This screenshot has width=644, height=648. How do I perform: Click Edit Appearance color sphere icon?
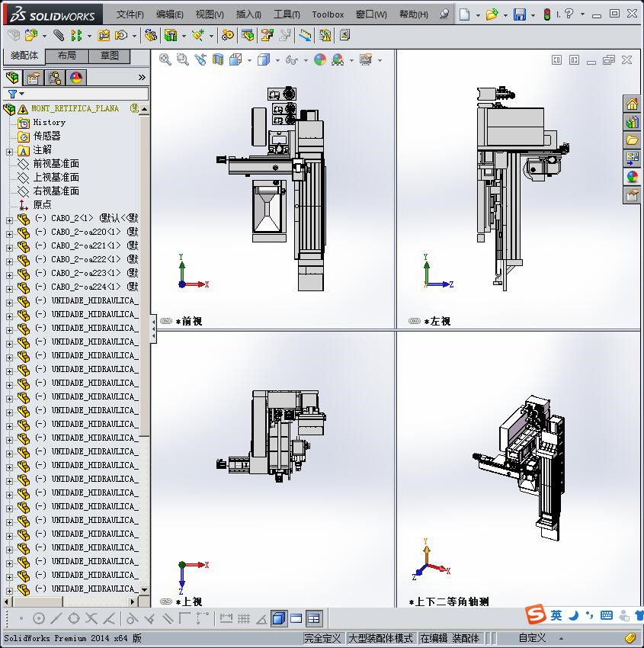(x=320, y=60)
